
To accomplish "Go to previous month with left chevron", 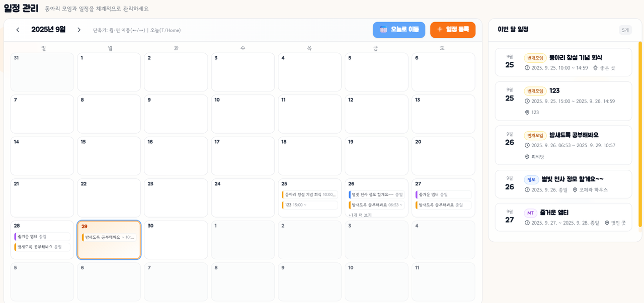I will pos(18,30).
